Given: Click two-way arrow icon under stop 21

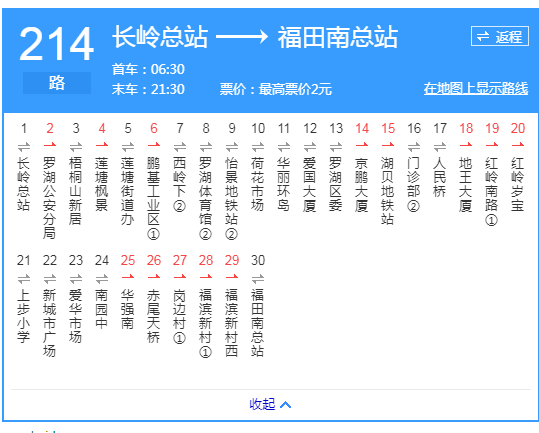Looking at the screenshot, I should pos(24,279).
